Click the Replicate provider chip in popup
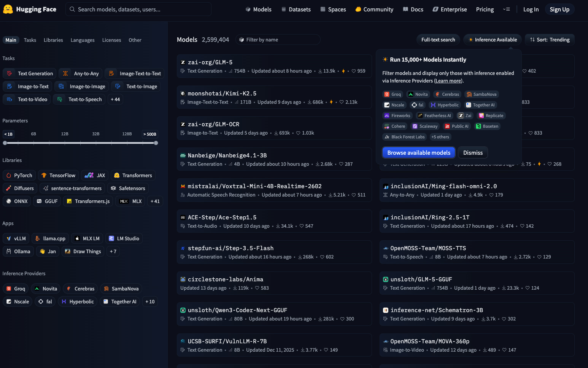The width and height of the screenshot is (588, 368). (x=491, y=116)
